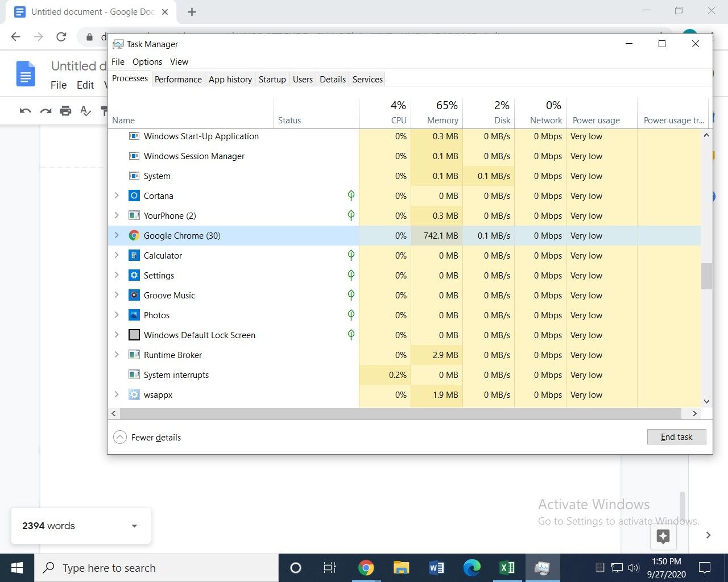The width and height of the screenshot is (728, 582).
Task: Switch to the Users tab
Action: 303,79
